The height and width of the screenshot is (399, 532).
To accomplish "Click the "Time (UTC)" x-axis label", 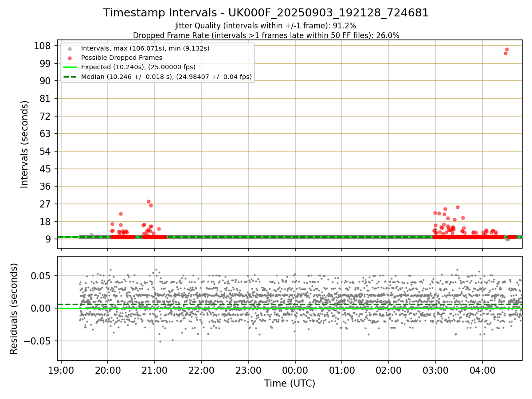I will click(290, 383).
